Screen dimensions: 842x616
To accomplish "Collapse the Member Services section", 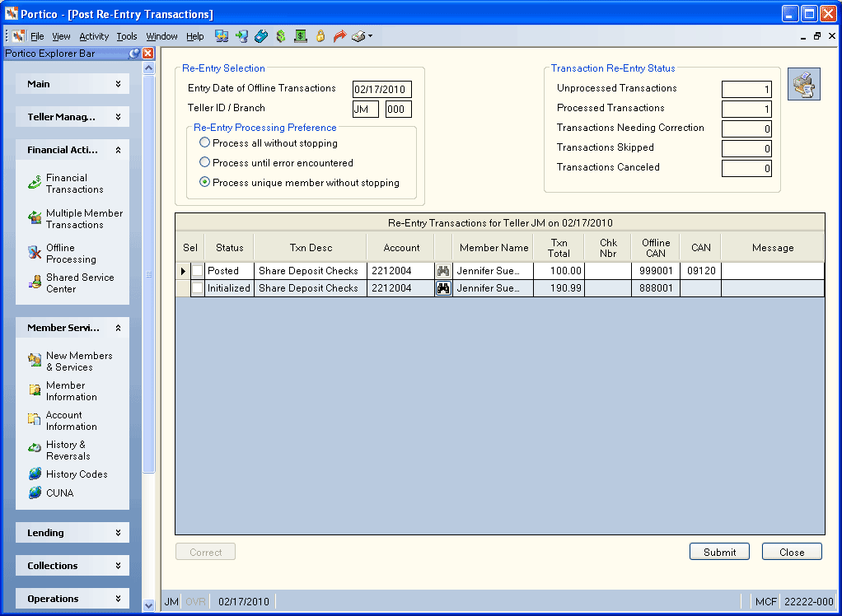I will coord(73,328).
